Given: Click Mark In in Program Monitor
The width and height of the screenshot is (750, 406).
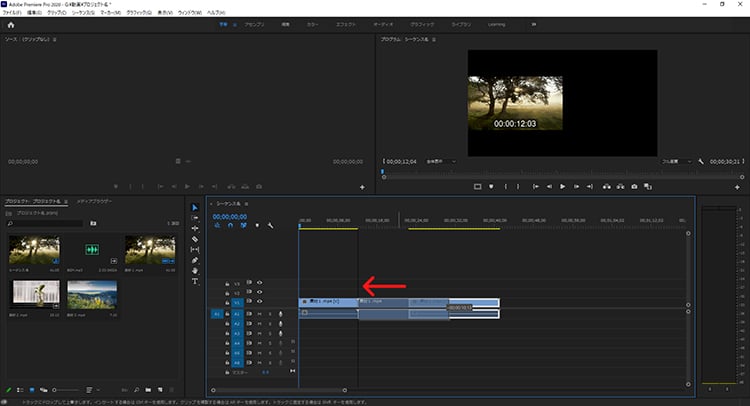Looking at the screenshot, I should tap(506, 187).
